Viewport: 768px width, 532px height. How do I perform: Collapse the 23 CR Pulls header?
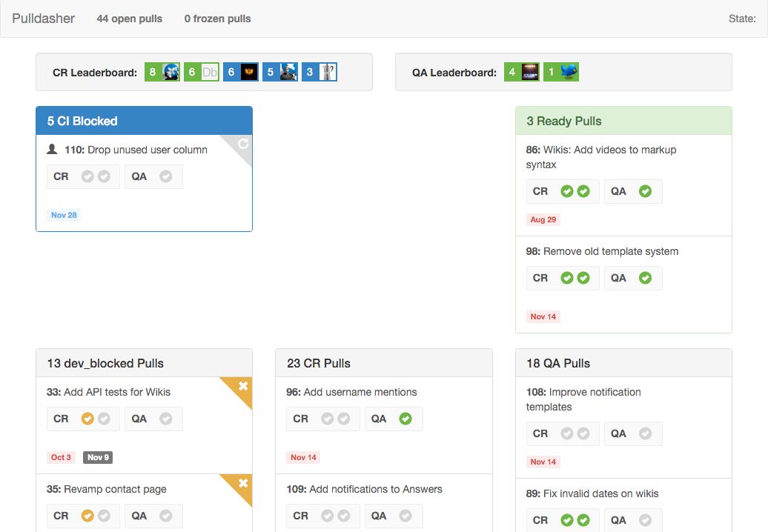tap(384, 363)
